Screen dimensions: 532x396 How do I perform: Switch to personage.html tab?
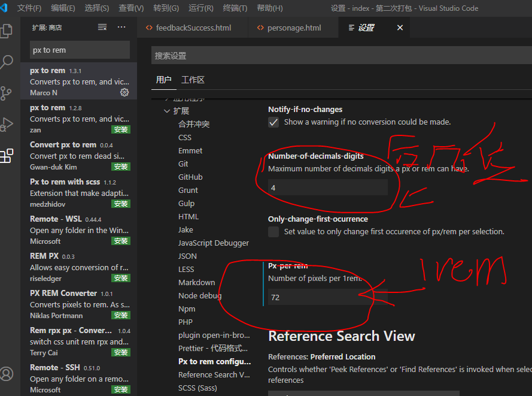coord(293,28)
